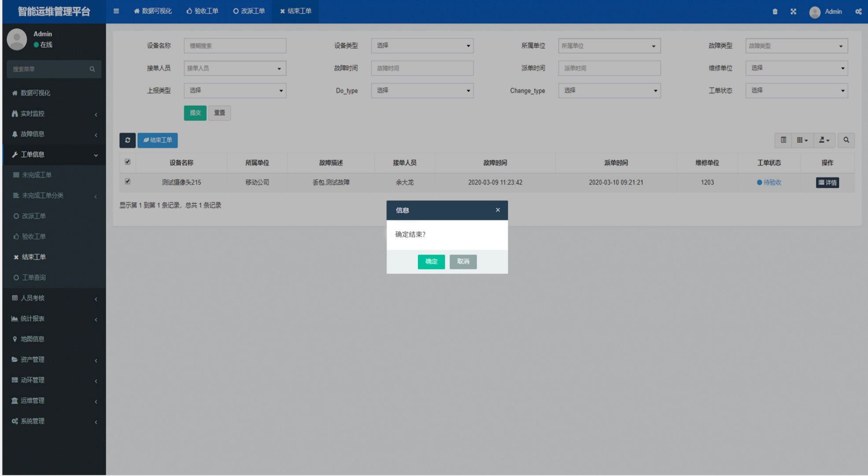Viewport: 868px width, 476px height.
Task: Click the table search magnifier icon
Action: point(846,140)
